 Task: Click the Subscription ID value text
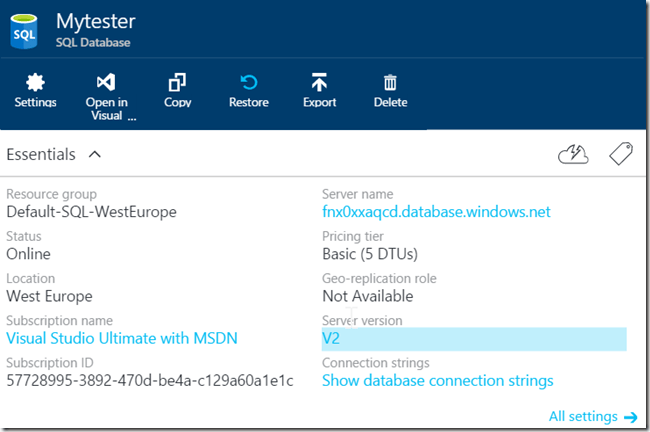(150, 380)
